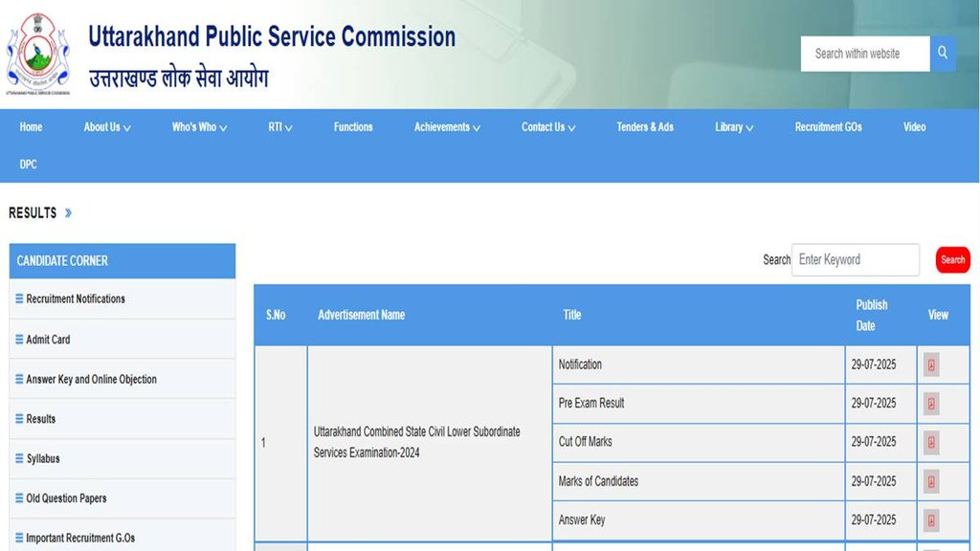This screenshot has width=980, height=551.
Task: Click the red Search button
Action: pyautogui.click(x=952, y=260)
